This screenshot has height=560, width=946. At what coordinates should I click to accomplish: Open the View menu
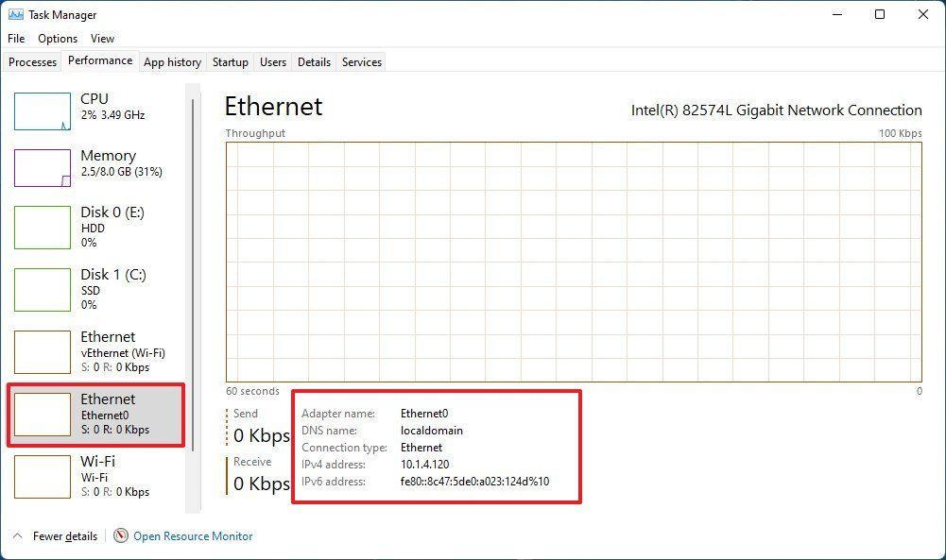102,39
